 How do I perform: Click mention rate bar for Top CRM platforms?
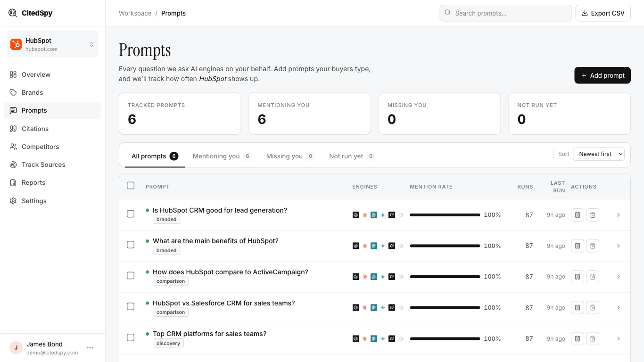(445, 338)
